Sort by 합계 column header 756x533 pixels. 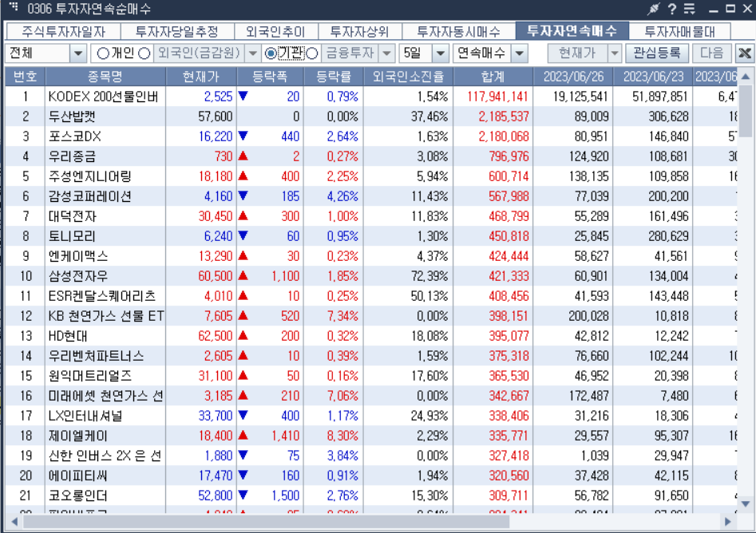[x=493, y=77]
